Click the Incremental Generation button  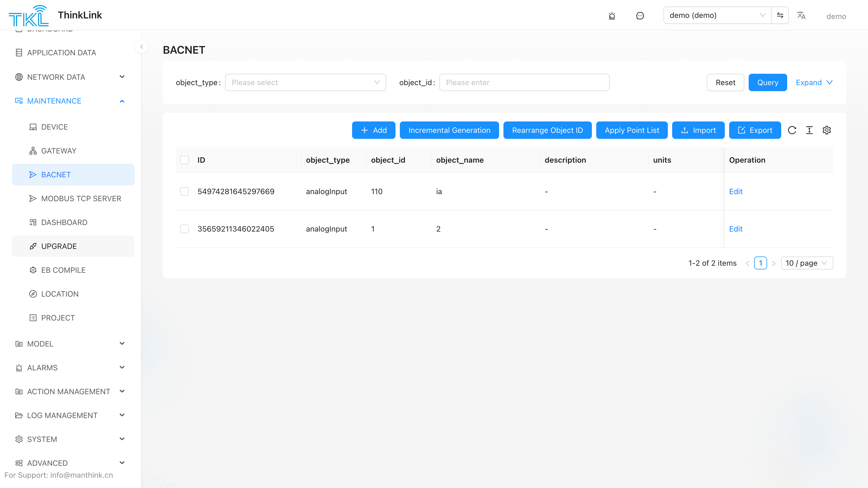(449, 130)
